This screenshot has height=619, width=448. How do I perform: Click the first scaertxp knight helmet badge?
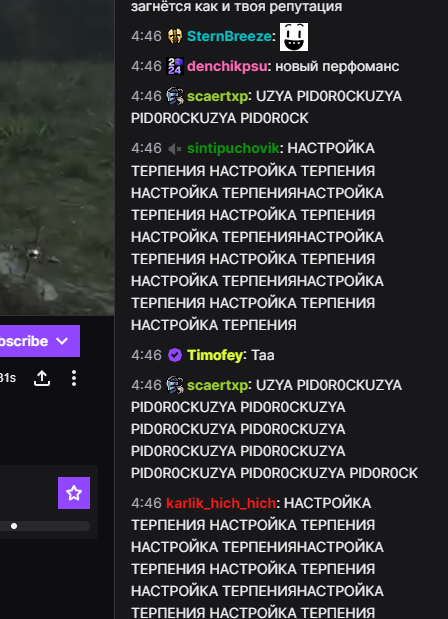click(175, 96)
